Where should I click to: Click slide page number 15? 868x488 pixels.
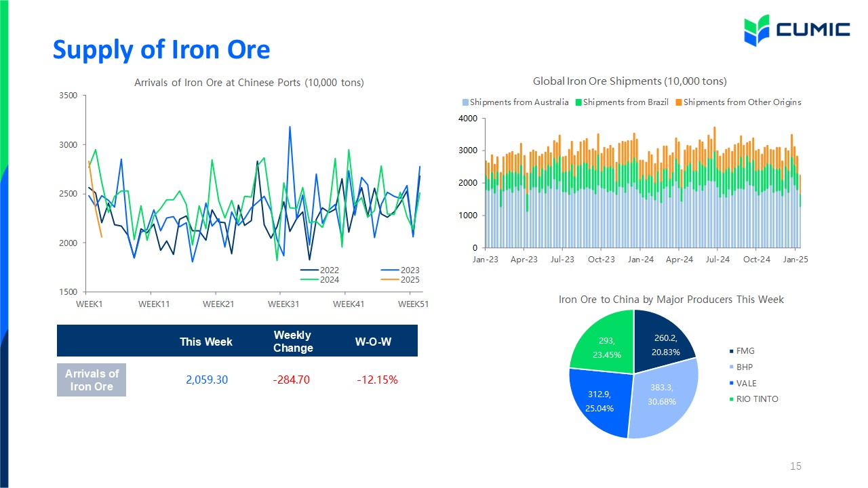pyautogui.click(x=796, y=466)
